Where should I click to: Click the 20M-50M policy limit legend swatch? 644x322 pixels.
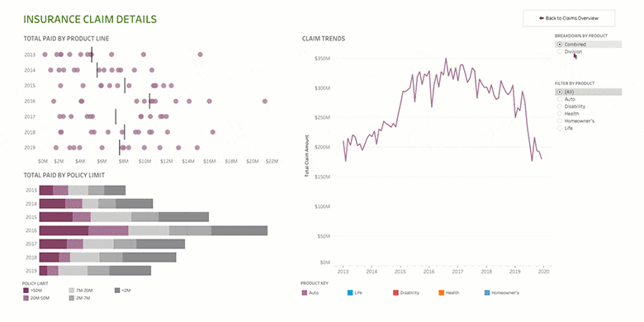(26, 298)
